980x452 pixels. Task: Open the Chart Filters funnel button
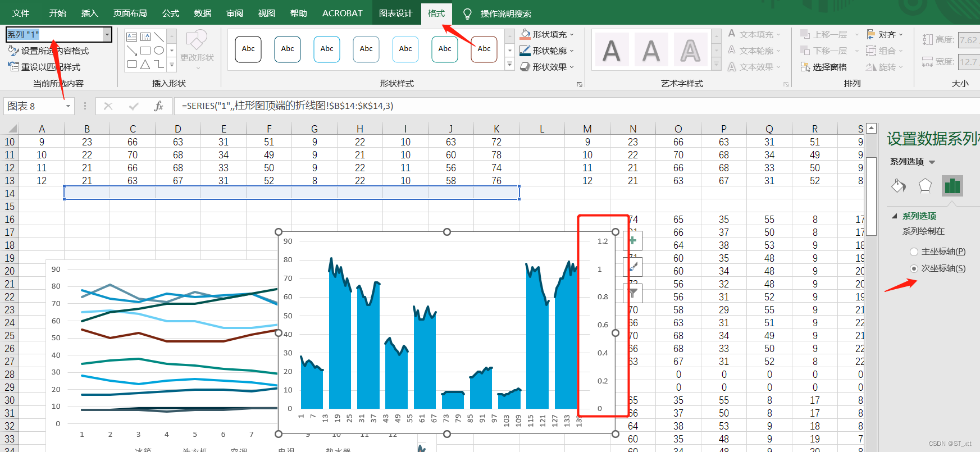click(633, 293)
